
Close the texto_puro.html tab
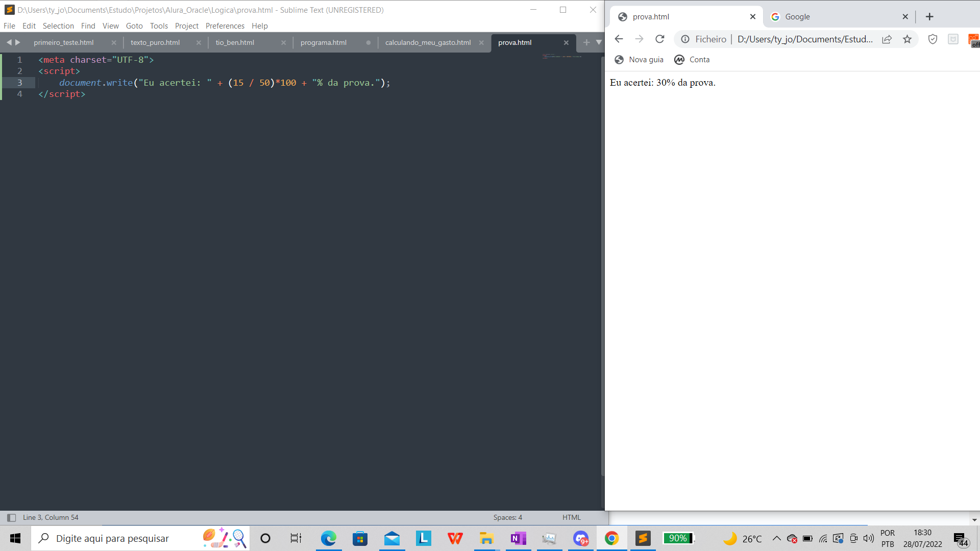point(199,43)
